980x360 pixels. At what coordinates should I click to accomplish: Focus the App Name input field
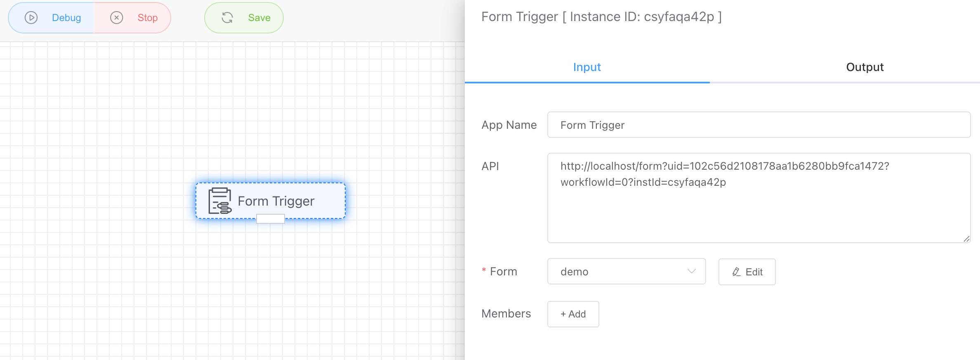coord(758,125)
